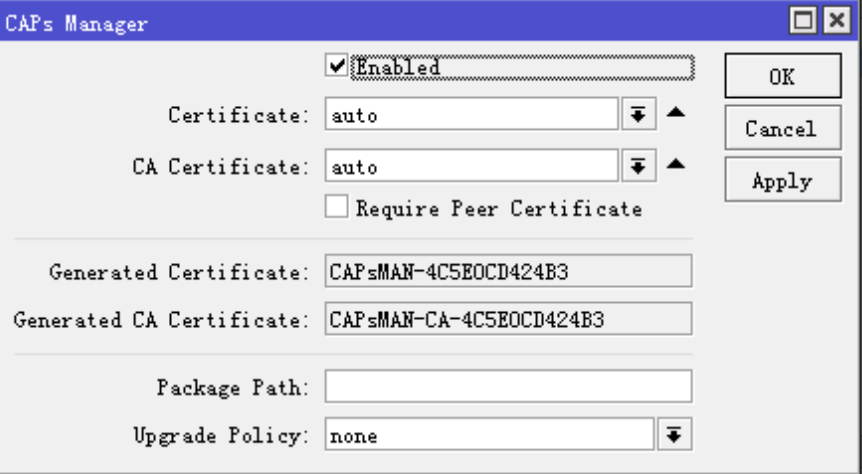
Task: Click the Generated Certificate label
Action: tap(179, 272)
